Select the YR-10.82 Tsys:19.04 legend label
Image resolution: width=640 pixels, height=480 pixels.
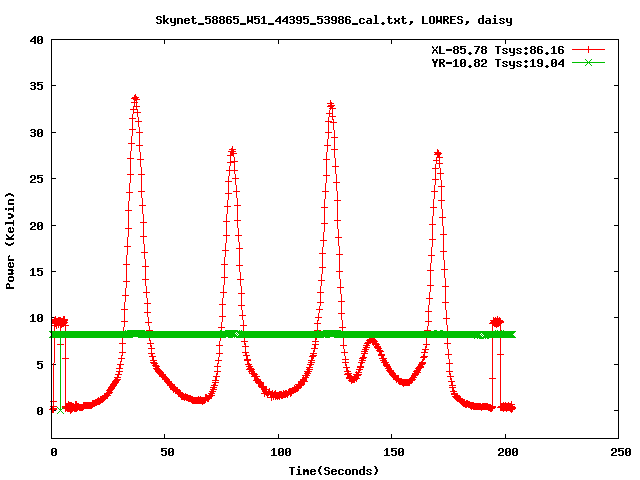click(498, 63)
